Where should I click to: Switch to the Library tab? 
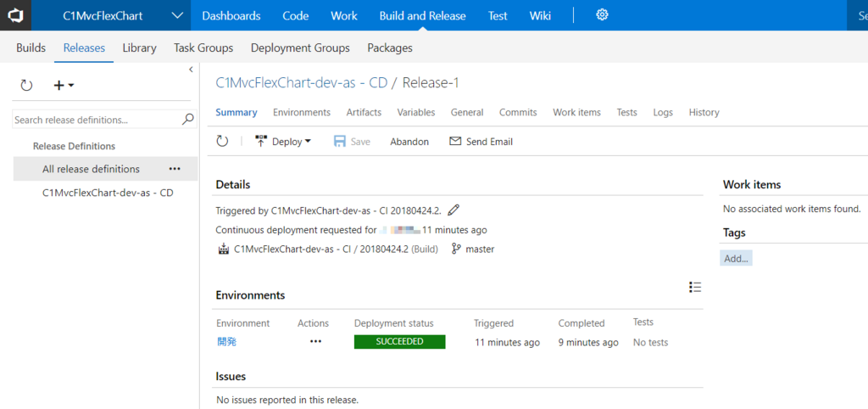140,48
